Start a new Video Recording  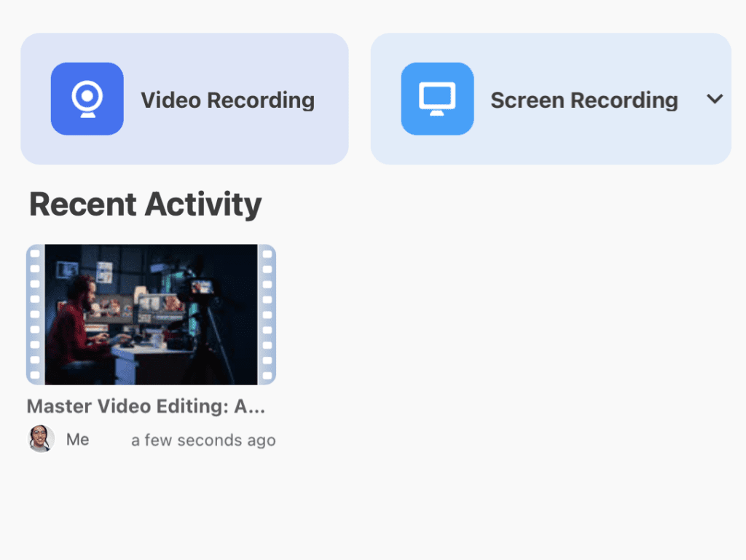(185, 98)
